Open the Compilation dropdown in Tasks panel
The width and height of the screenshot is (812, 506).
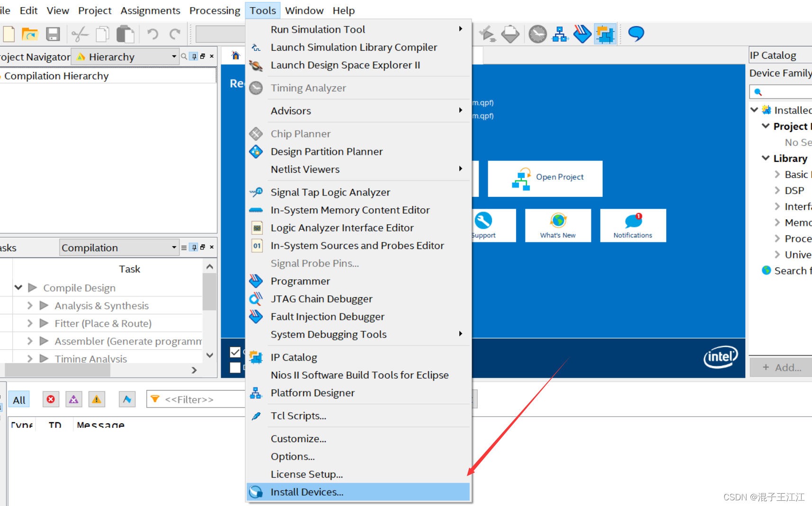pos(119,248)
